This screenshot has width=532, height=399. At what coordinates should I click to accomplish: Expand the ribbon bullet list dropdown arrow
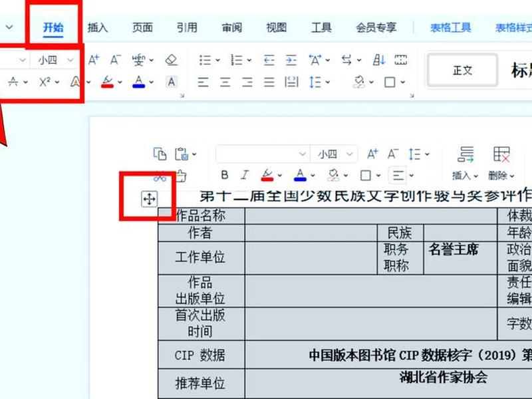[x=218, y=60]
